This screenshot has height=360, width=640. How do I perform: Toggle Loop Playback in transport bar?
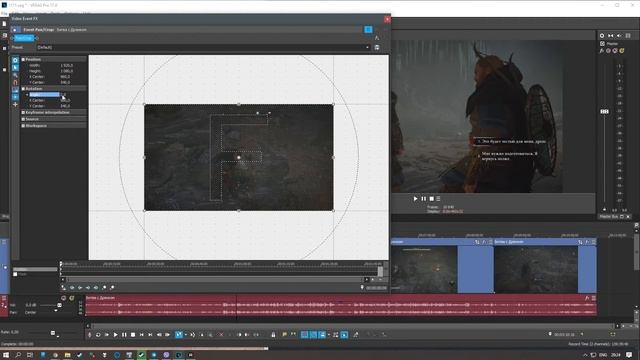98,335
